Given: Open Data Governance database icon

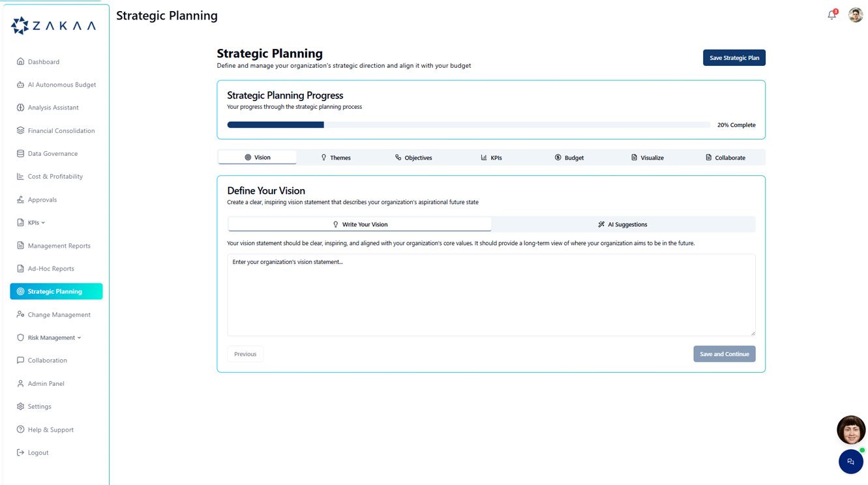Looking at the screenshot, I should coord(20,154).
